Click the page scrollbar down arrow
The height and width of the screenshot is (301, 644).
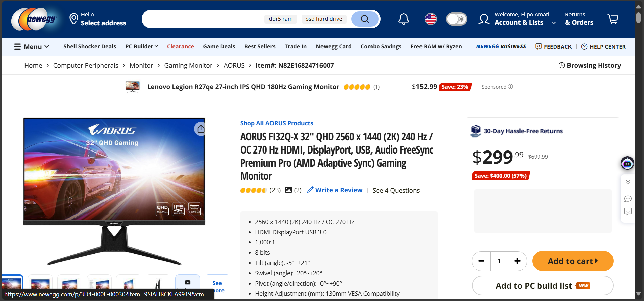coord(638,294)
